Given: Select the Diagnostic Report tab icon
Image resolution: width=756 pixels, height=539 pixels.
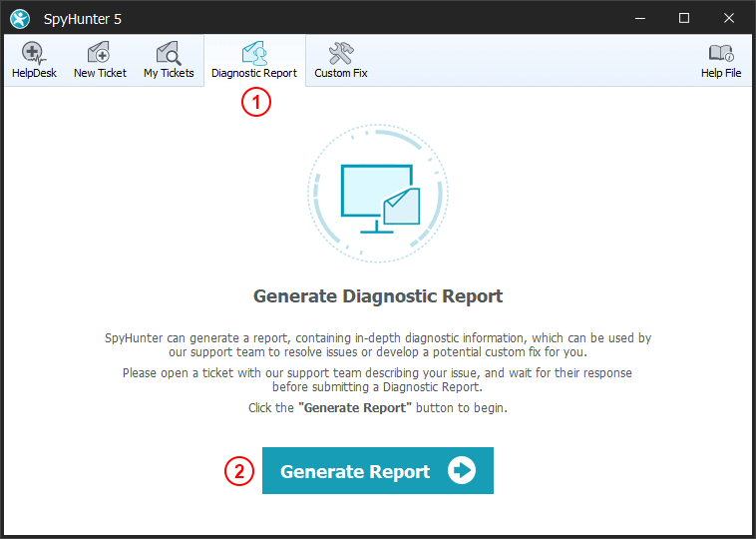Looking at the screenshot, I should 254,53.
